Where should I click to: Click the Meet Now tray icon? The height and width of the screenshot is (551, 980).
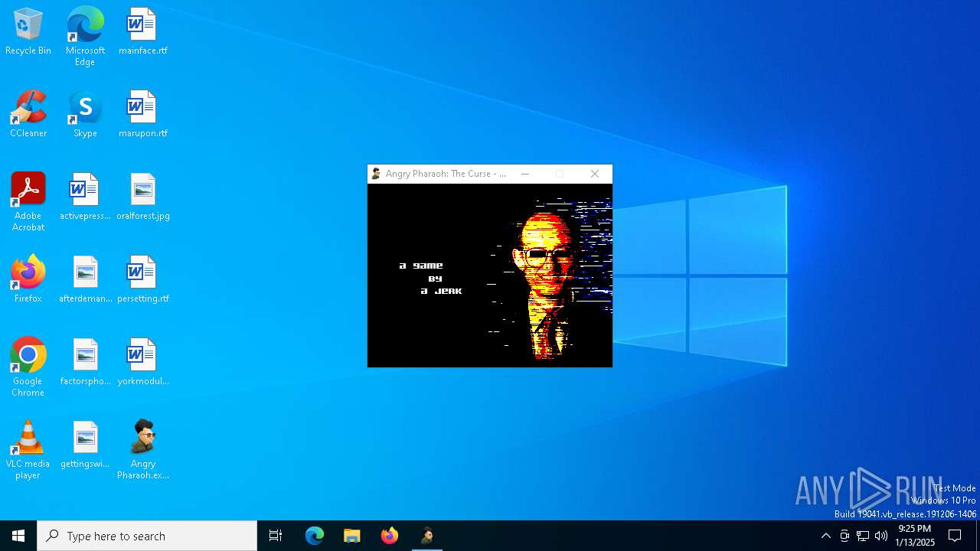pos(844,536)
